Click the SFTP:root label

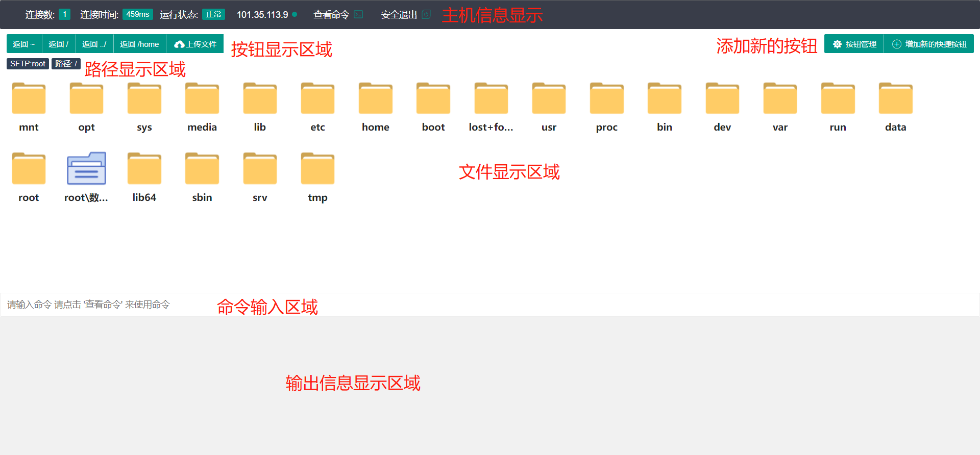pyautogui.click(x=28, y=64)
